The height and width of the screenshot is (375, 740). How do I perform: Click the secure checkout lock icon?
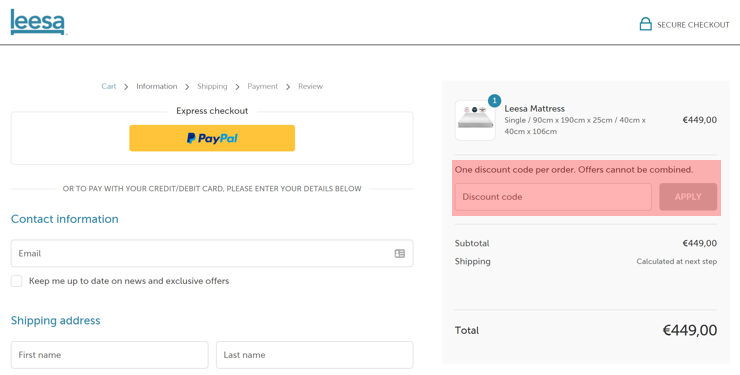click(645, 24)
